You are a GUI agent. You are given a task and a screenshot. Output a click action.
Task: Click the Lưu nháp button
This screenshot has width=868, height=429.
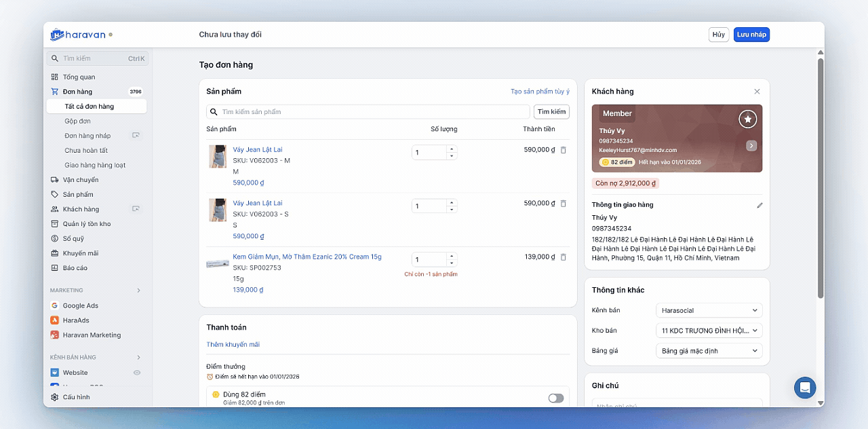pyautogui.click(x=751, y=35)
